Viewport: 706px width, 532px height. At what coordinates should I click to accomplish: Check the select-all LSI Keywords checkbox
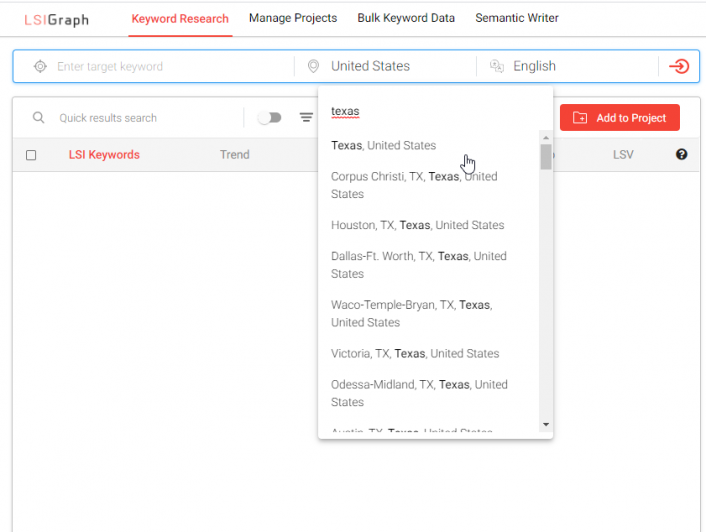(31, 155)
